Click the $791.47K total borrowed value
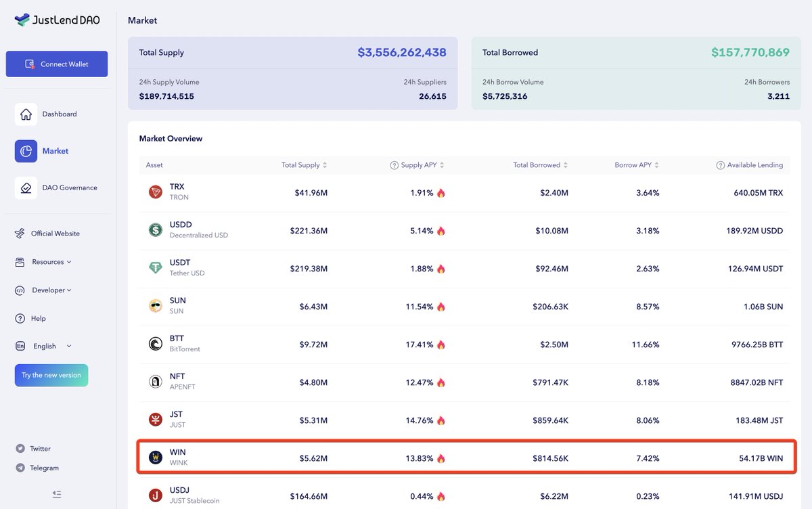 coord(550,382)
